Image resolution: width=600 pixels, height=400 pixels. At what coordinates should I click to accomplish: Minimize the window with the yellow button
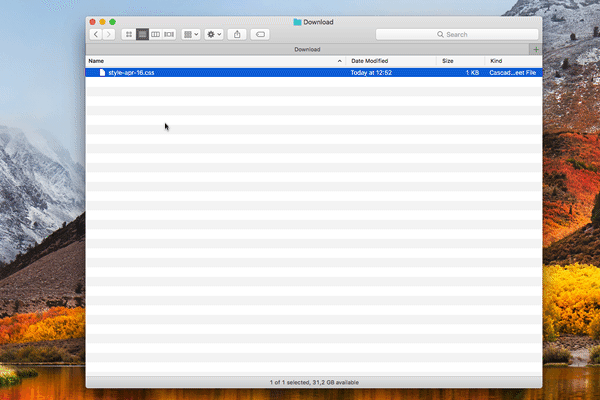pyautogui.click(x=103, y=22)
